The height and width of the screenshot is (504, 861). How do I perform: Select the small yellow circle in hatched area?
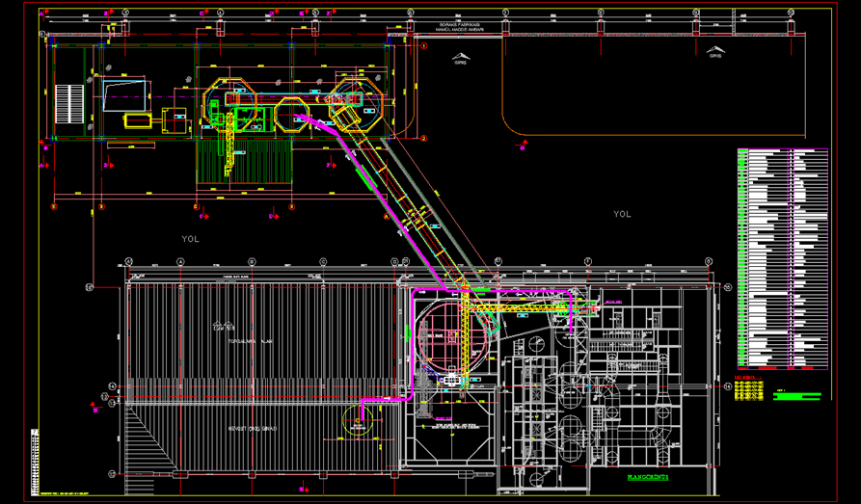pyautogui.click(x=359, y=418)
